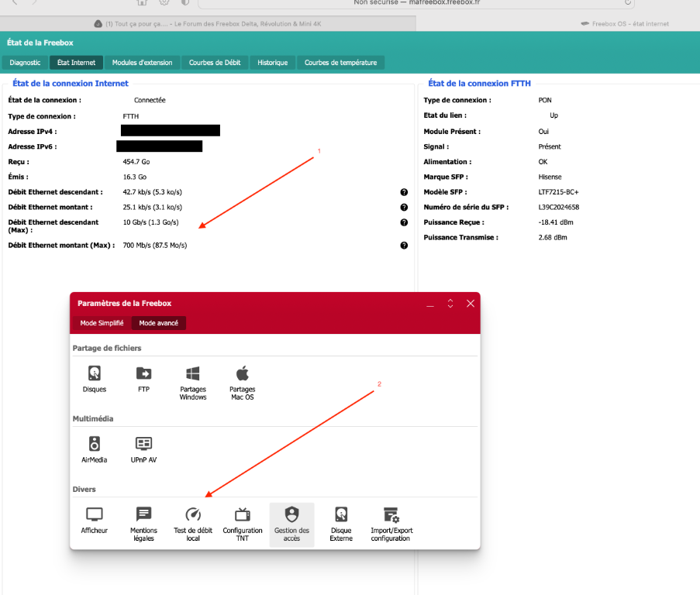Show help for Débit Ethernet descendant
Screen dimensions: 700x595
(404, 192)
